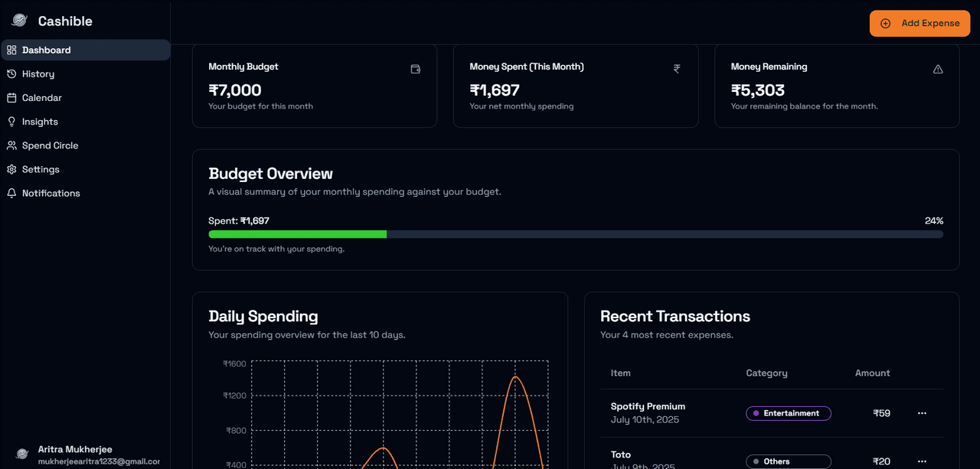The image size is (980, 469).
Task: Open the ellipsis menu for Spotify Premium
Action: tap(922, 413)
